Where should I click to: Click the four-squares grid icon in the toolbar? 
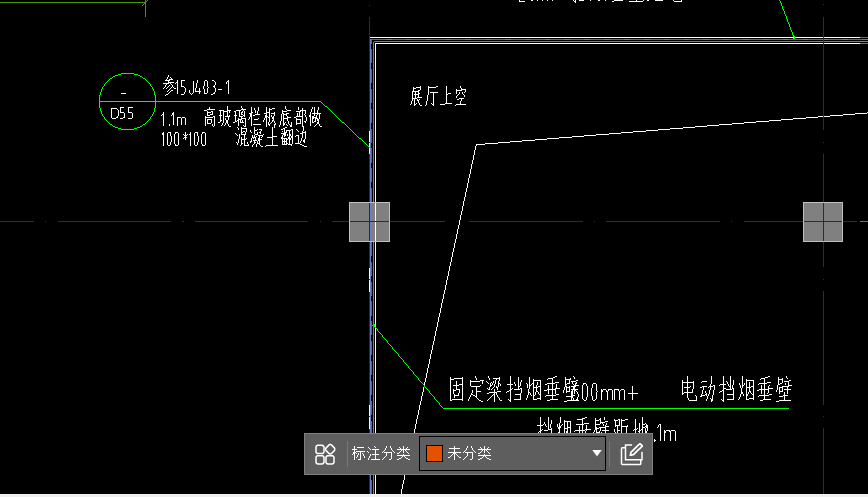coord(325,454)
